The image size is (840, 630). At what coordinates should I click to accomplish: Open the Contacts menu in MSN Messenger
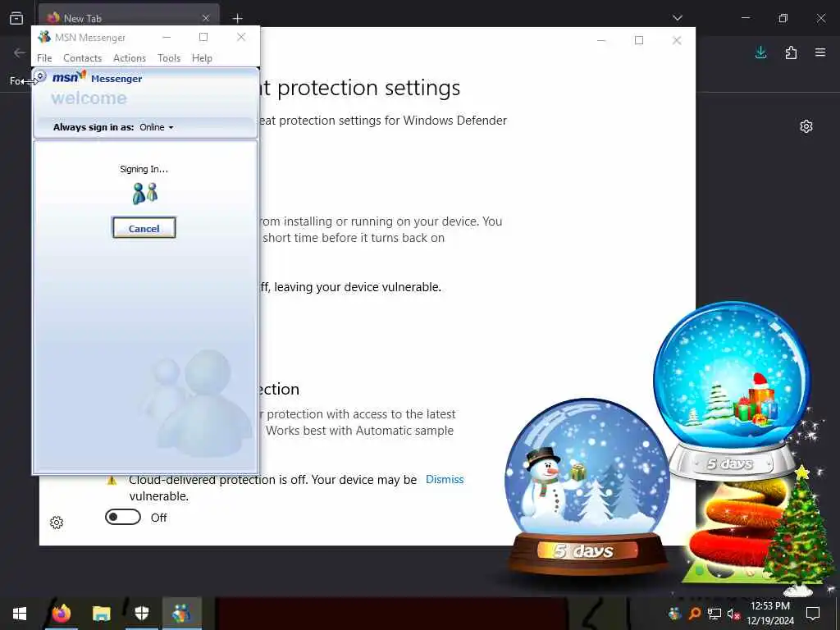pos(83,58)
